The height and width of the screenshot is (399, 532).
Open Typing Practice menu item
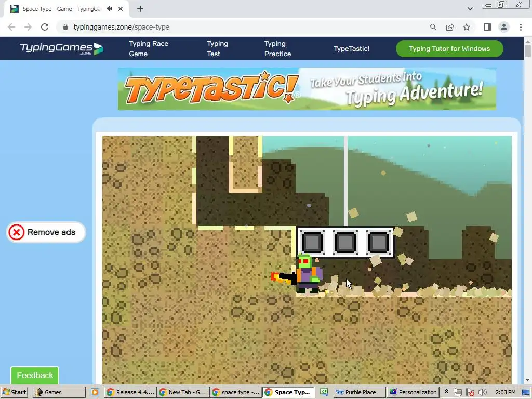277,48
